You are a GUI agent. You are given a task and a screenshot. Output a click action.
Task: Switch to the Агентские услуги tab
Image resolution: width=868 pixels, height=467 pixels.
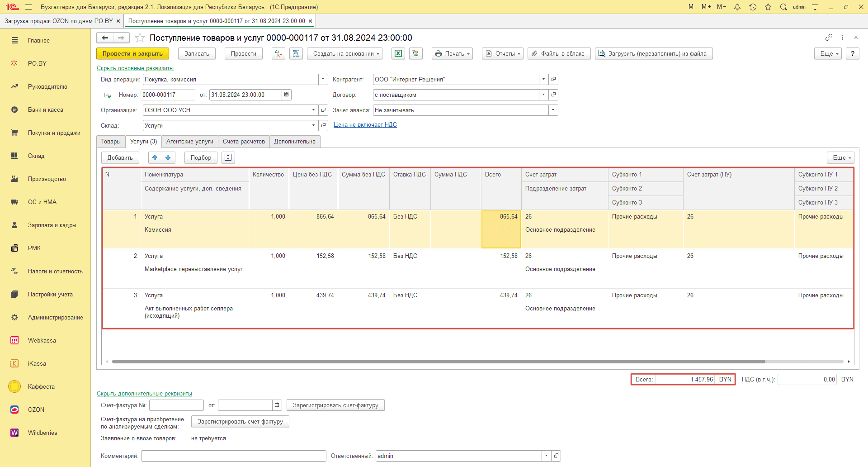point(190,142)
